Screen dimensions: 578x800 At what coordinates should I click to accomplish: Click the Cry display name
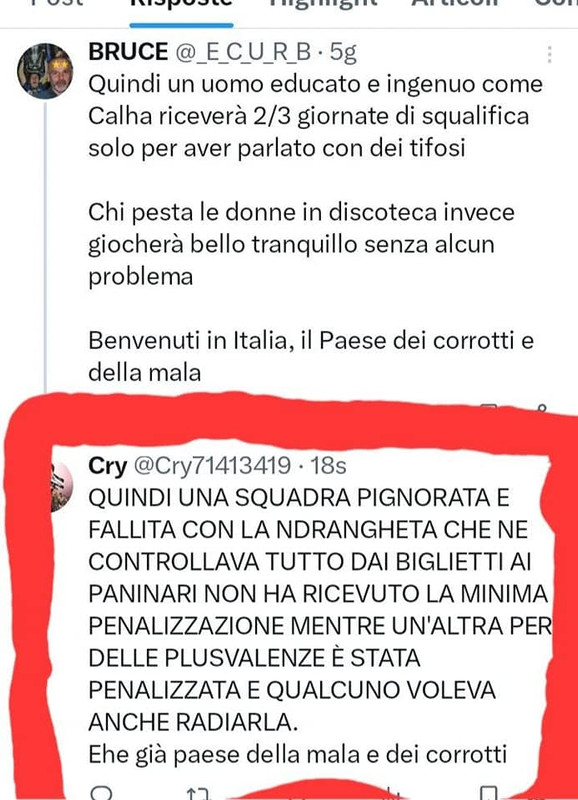point(108,465)
